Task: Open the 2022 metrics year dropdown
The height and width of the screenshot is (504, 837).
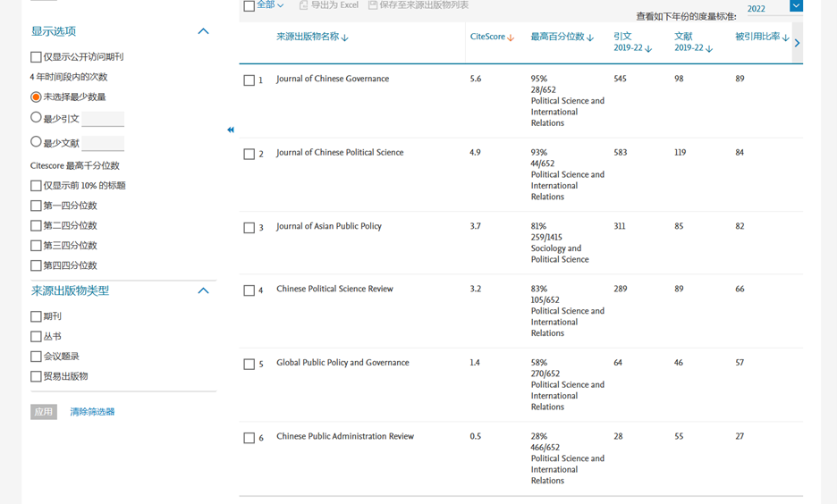Action: (x=796, y=6)
